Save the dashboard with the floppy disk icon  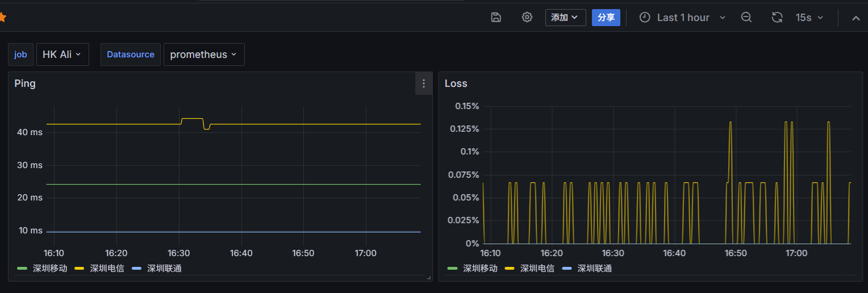(496, 18)
